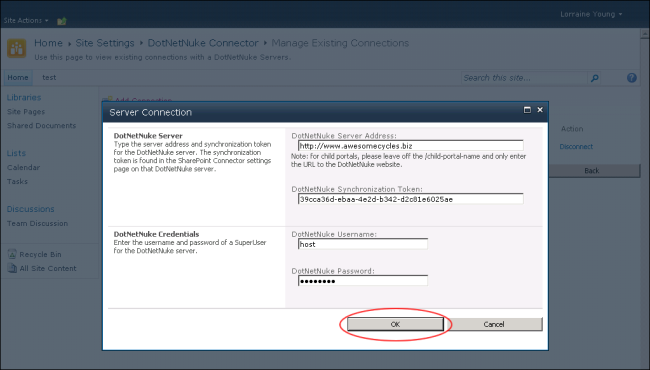Image resolution: width=650 pixels, height=370 pixels.
Task: Open the Shared Documents library link
Action: click(41, 126)
